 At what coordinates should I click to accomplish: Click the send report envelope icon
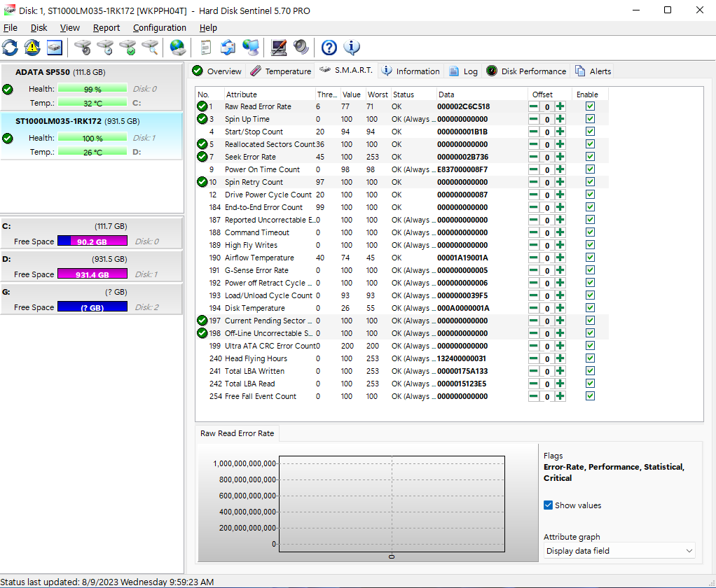(228, 48)
